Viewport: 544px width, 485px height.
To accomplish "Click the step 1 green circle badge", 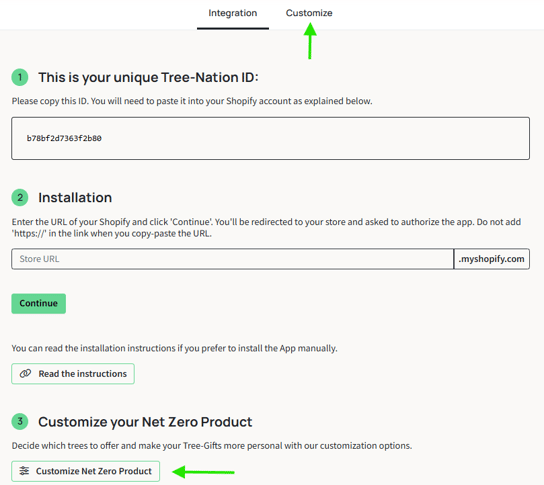I will point(20,77).
